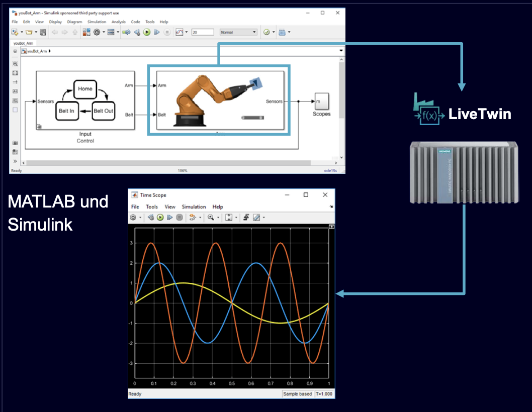Click the Save icon in Simulink toolbar
532x412 pixels.
tap(43, 32)
